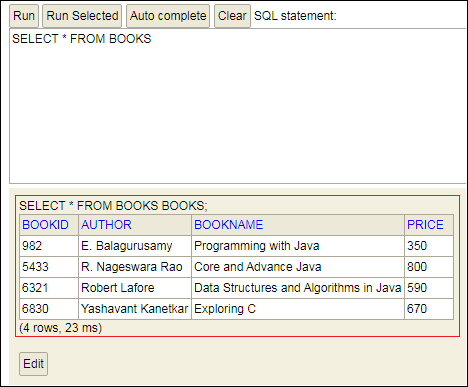Click the Run Selected button
This screenshot has height=387, width=468.
click(x=82, y=16)
